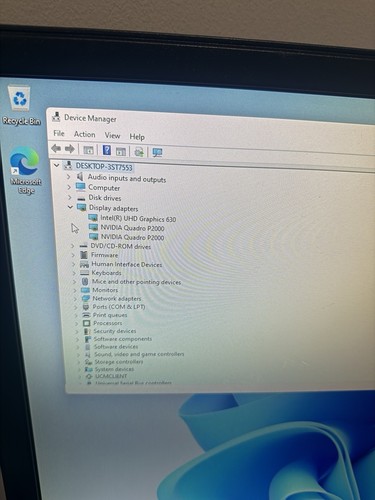Image resolution: width=375 pixels, height=500 pixels.
Task: Expand Ports (COM & LPT)
Action: 76,307
